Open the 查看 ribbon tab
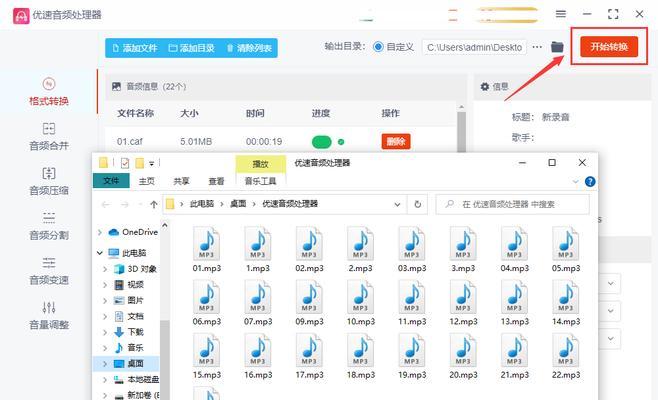Viewport: 658px width, 400px height. point(217,181)
